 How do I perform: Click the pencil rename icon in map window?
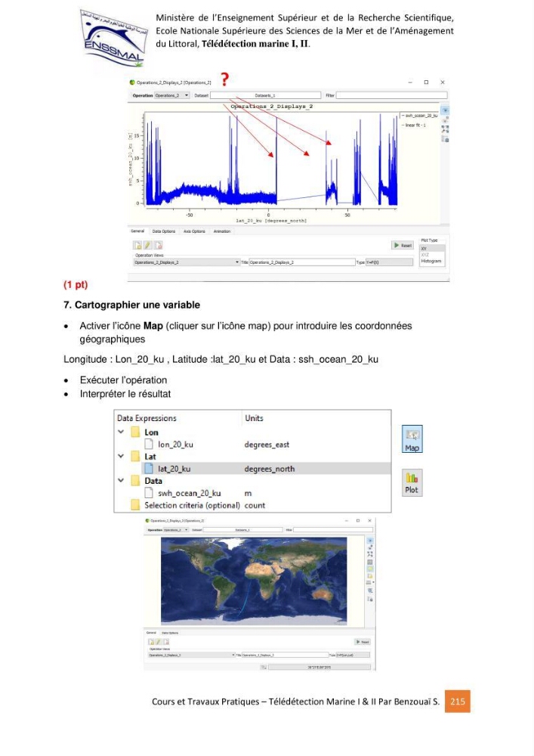pos(158,642)
